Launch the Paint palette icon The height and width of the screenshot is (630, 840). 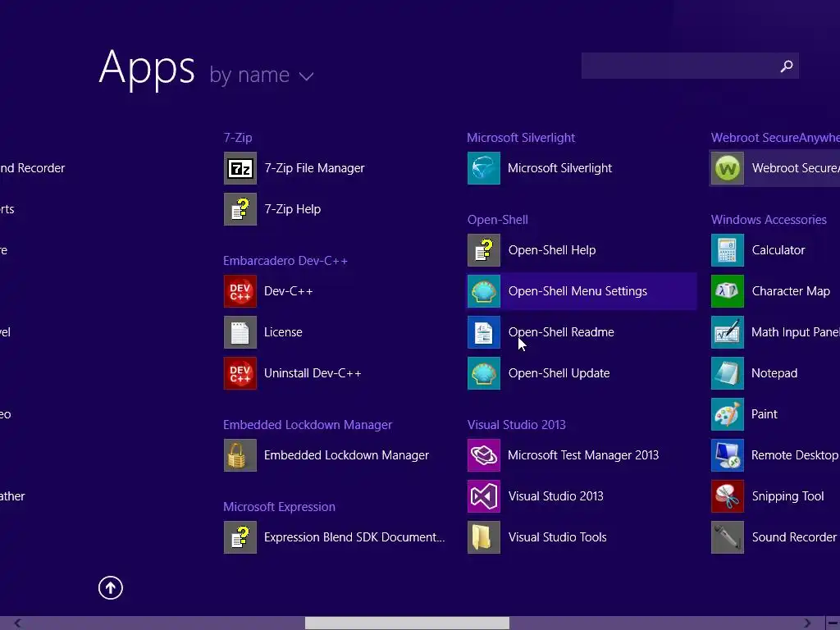point(728,414)
